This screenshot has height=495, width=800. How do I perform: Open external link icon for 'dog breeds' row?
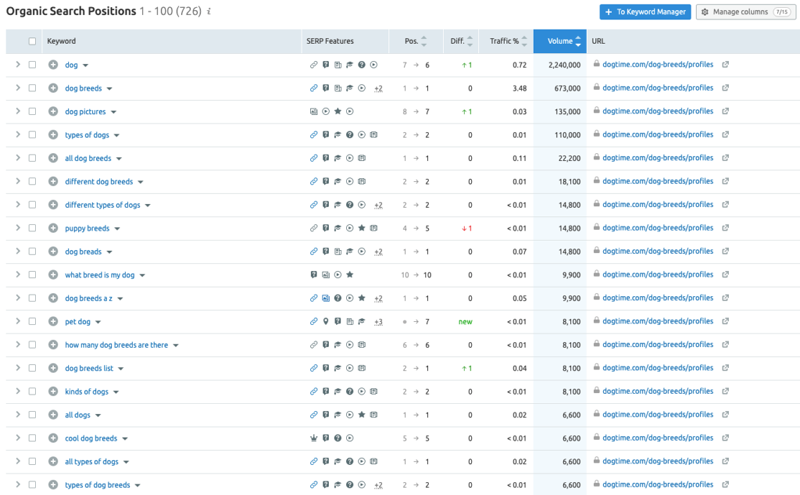click(x=725, y=88)
